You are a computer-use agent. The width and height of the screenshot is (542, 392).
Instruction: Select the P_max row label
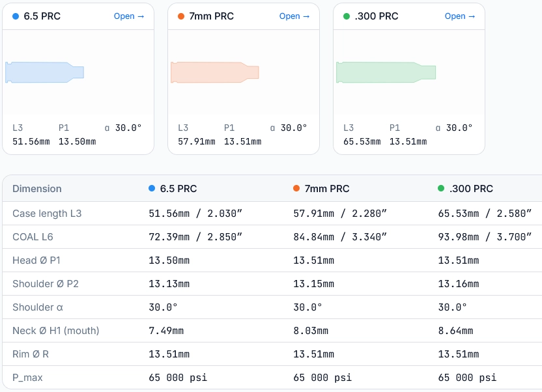[x=27, y=378]
